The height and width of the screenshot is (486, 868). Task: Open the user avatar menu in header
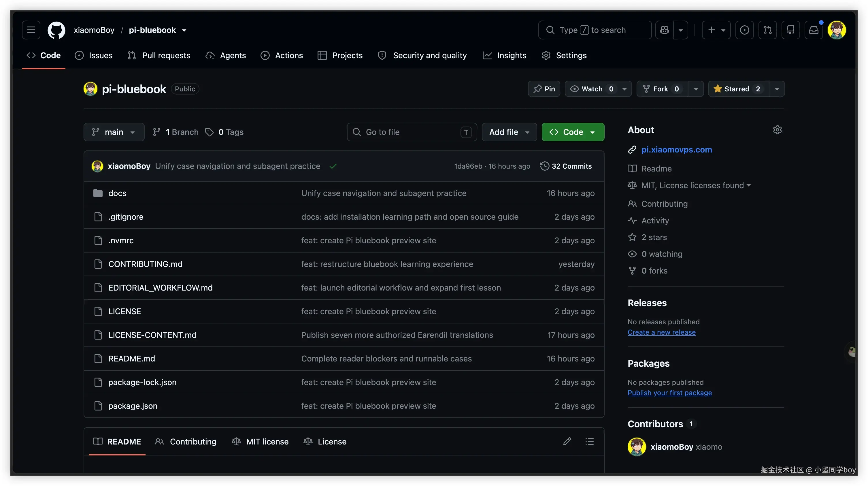tap(837, 30)
